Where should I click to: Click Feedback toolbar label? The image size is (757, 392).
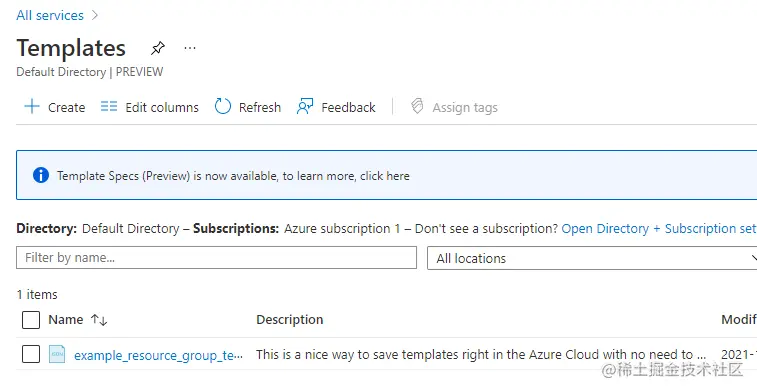(348, 107)
